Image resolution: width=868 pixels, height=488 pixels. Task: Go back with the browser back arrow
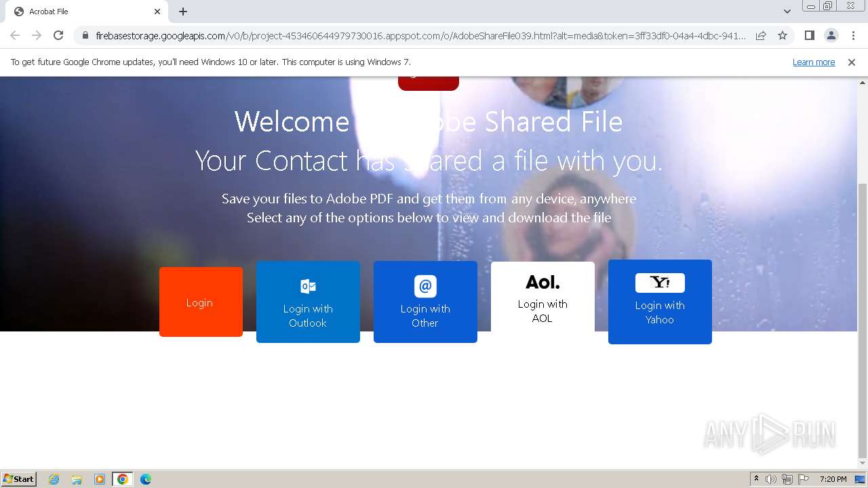[x=15, y=35]
